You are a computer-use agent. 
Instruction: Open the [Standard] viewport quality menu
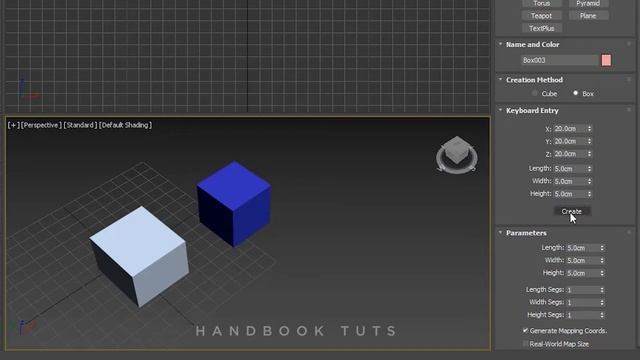(80, 125)
